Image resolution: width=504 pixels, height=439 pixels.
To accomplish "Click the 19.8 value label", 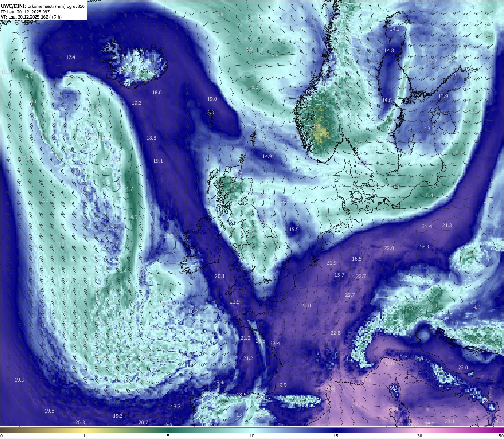I will [49, 411].
